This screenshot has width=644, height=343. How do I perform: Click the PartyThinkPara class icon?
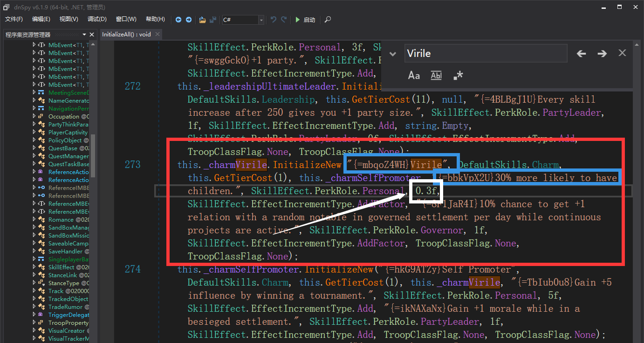click(x=41, y=124)
